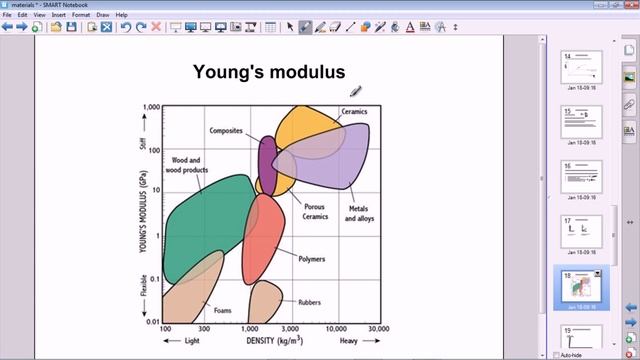Select page 16 thumbnail

[581, 177]
